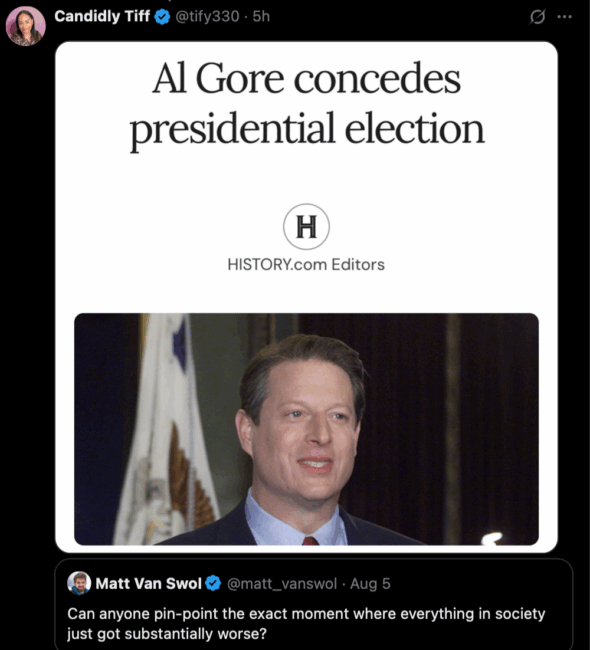Click the Grok explain-post icon
This screenshot has height=650, width=590.
[537, 17]
